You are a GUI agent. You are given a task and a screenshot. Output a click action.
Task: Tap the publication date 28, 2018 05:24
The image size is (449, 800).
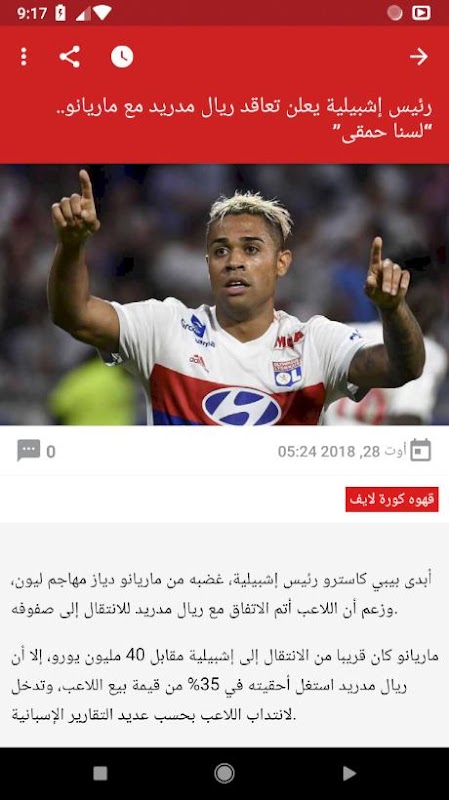(x=342, y=452)
